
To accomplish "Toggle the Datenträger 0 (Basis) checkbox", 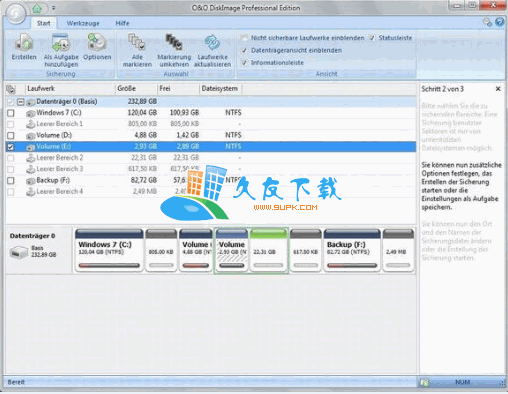I will point(11,102).
